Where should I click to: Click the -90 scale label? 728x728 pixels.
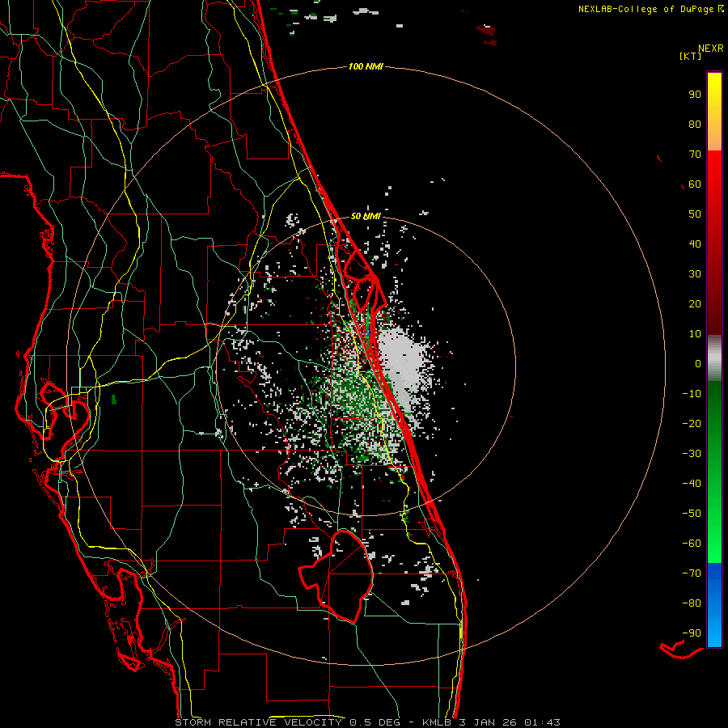point(692,633)
